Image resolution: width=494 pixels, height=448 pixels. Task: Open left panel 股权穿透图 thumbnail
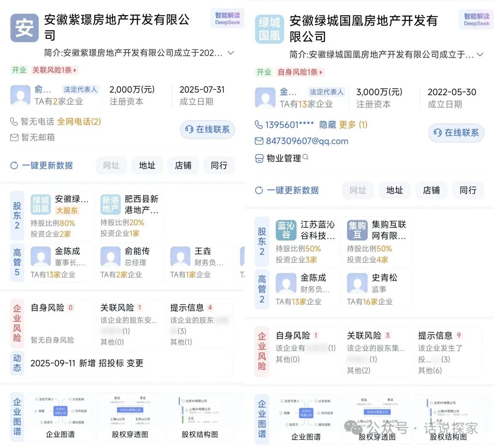point(130,417)
